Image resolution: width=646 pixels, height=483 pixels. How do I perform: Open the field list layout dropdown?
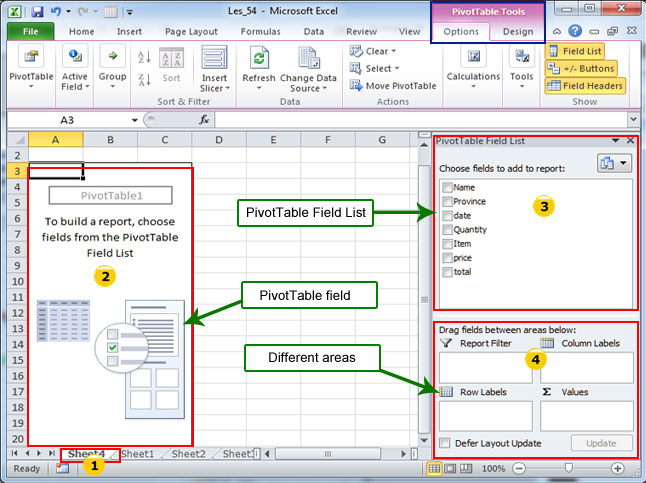(612, 162)
